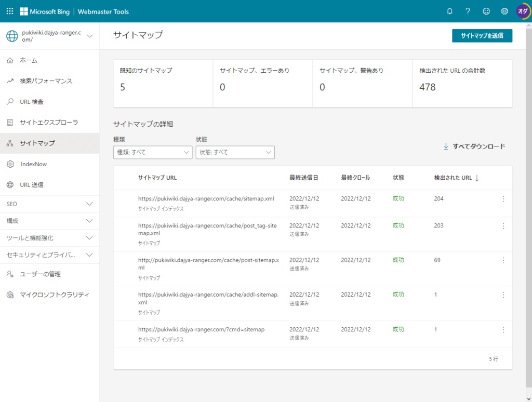Open the Microsoft apps grid icon
532x402 pixels.
tap(9, 11)
